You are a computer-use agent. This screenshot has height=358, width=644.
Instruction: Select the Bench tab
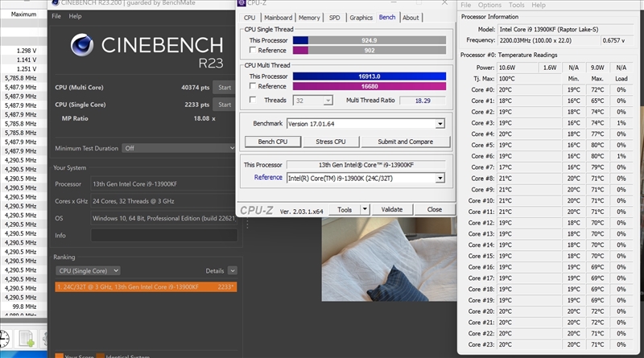387,17
